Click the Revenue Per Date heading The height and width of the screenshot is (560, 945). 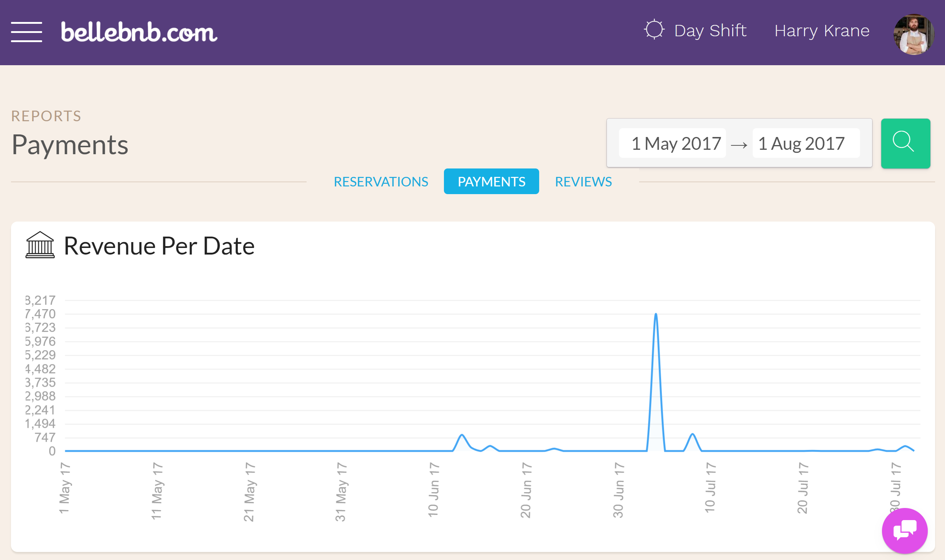(x=159, y=246)
